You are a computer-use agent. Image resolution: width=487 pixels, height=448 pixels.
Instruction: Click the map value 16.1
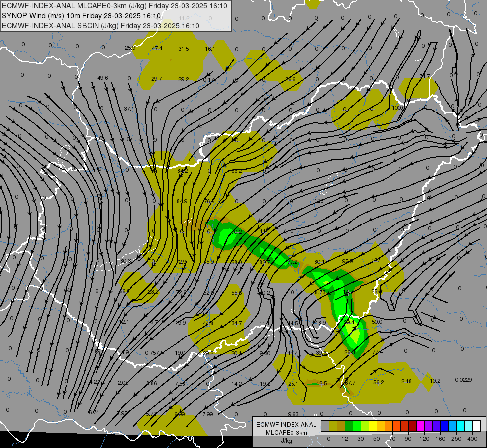tap(210, 49)
